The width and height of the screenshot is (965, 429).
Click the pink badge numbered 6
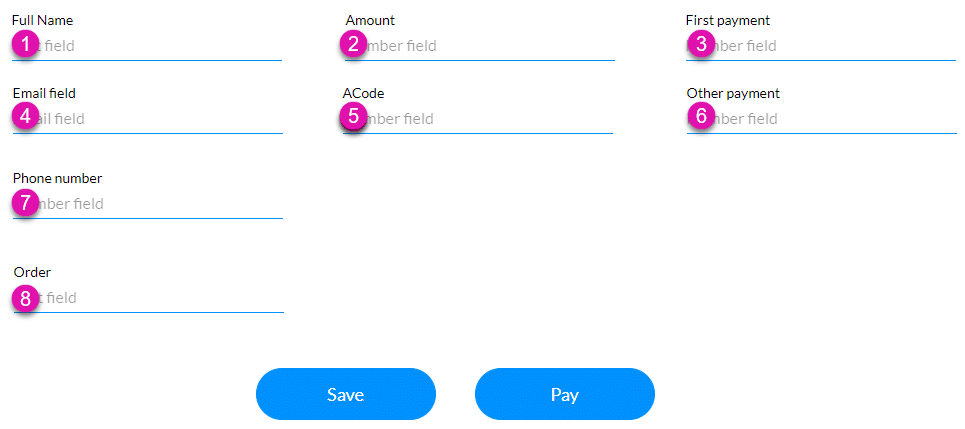point(701,117)
